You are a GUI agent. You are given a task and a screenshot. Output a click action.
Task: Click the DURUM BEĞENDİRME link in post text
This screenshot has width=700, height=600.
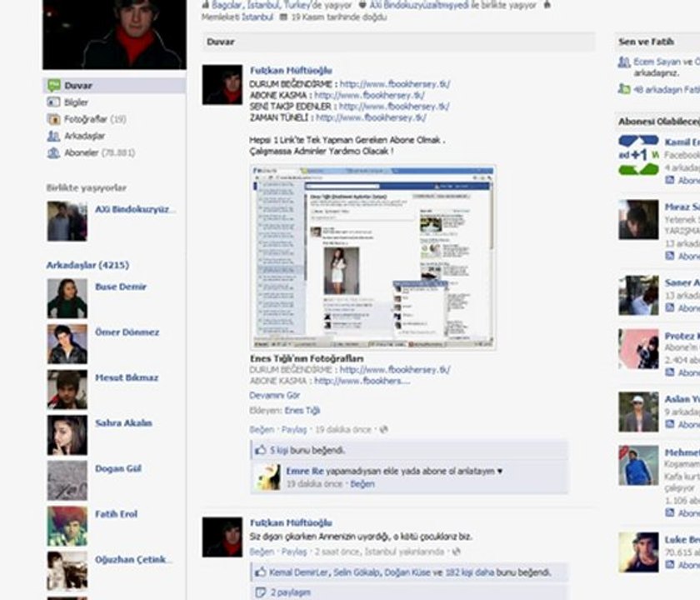395,84
